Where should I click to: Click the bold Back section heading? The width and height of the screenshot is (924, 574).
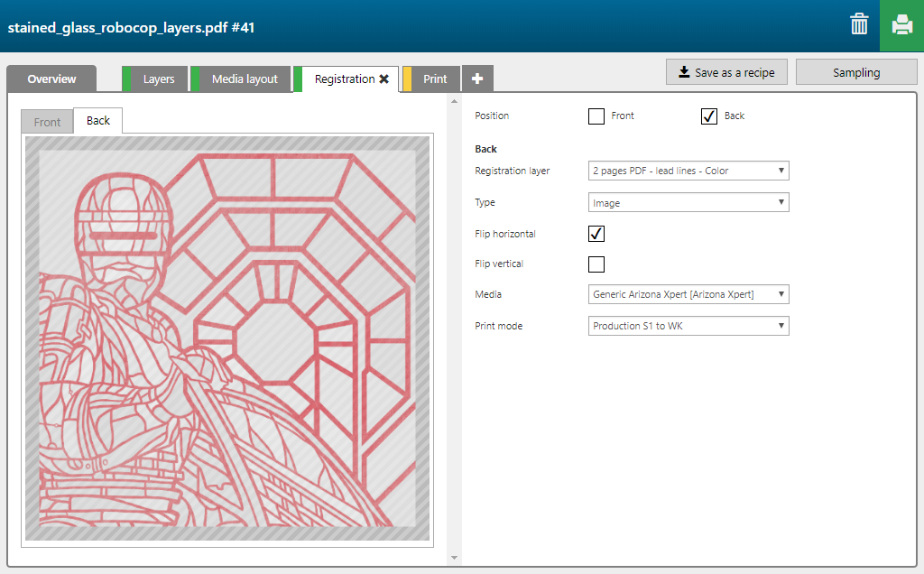tap(485, 149)
